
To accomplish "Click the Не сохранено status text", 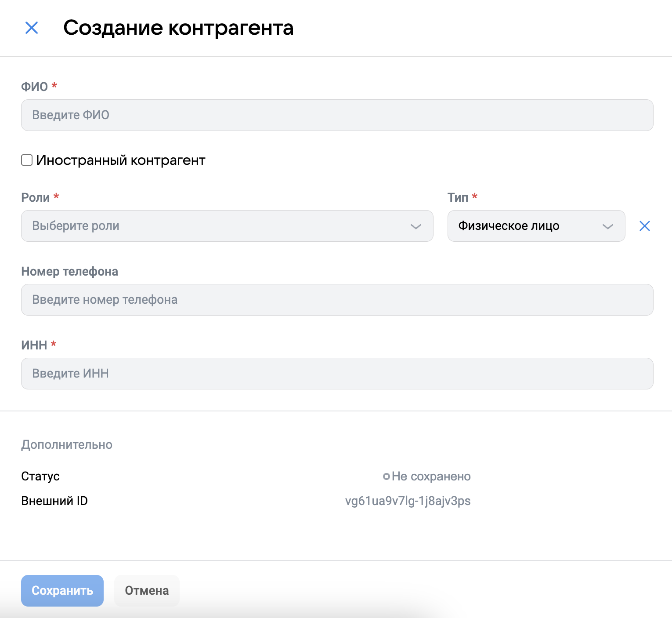I will point(431,476).
